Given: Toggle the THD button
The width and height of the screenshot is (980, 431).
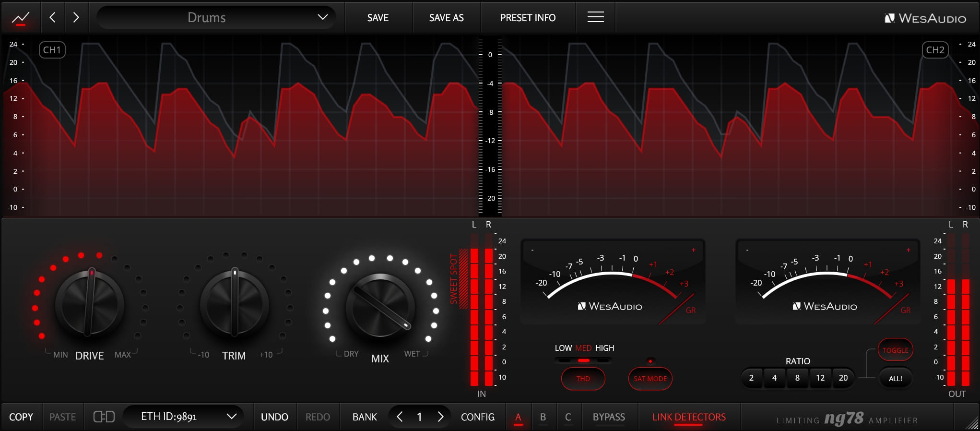Looking at the screenshot, I should [x=583, y=379].
